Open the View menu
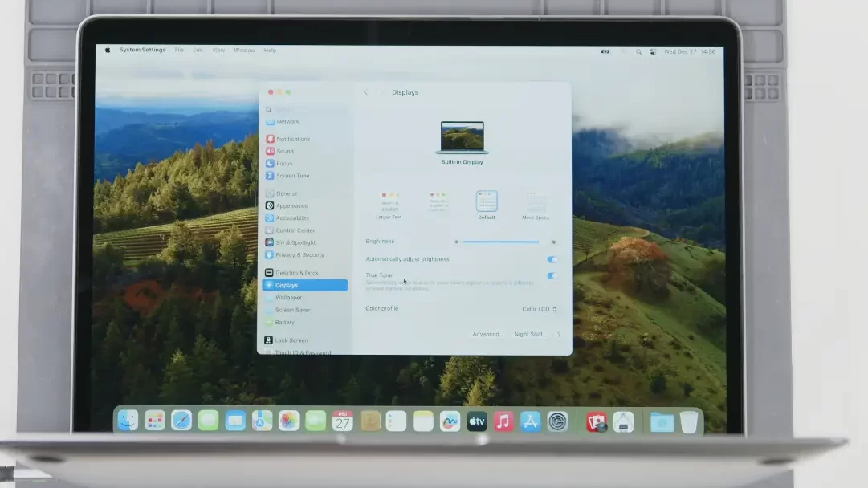This screenshot has height=488, width=868. pos(218,51)
